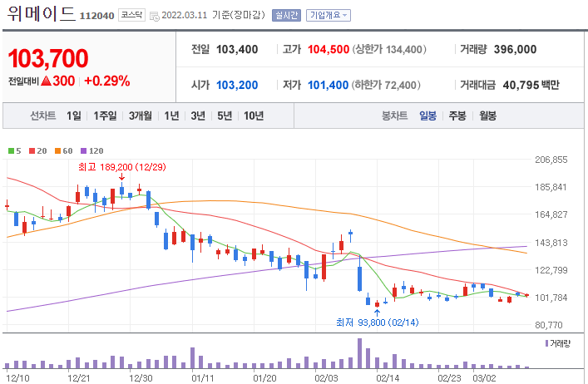Click the 선차트 label
Viewport: 588px width, 384px height.
pyautogui.click(x=43, y=116)
